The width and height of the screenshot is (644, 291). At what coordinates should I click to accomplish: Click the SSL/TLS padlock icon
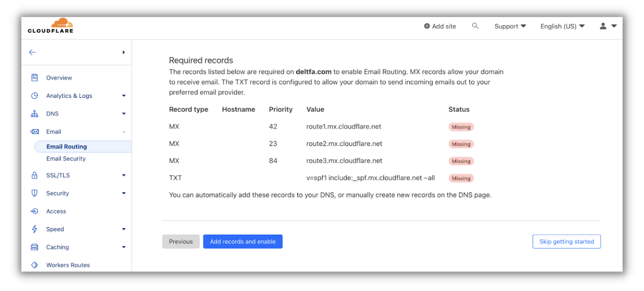[x=35, y=175]
